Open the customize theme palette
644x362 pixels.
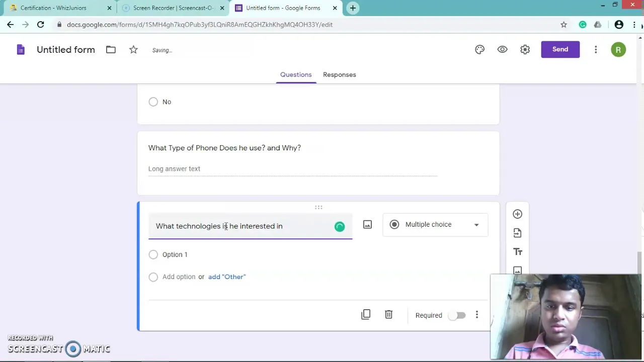[479, 49]
